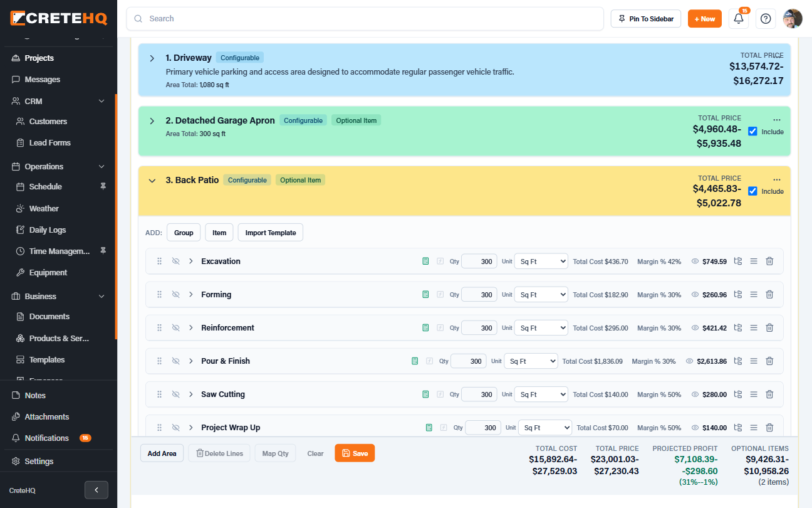812x508 pixels.
Task: Click the Import Template button
Action: coord(271,233)
